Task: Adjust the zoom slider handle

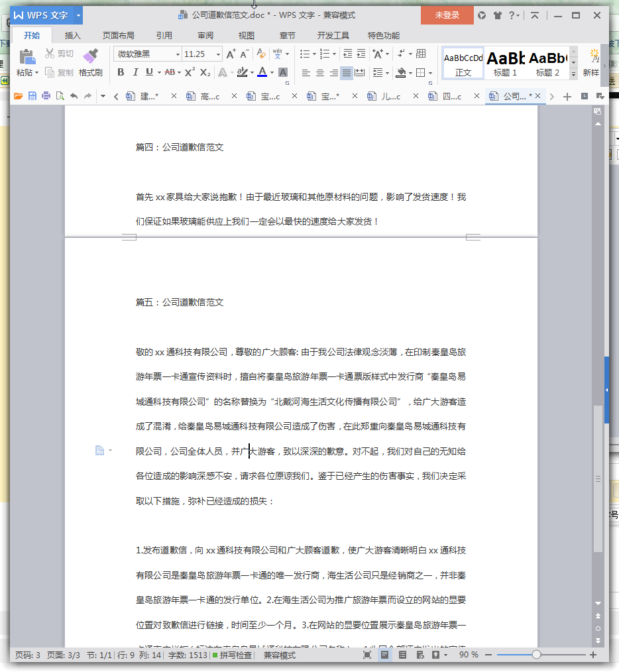Action: point(536,654)
